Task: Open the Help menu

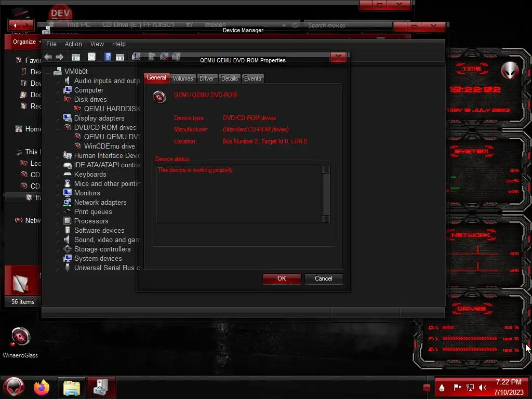Action: click(x=119, y=44)
